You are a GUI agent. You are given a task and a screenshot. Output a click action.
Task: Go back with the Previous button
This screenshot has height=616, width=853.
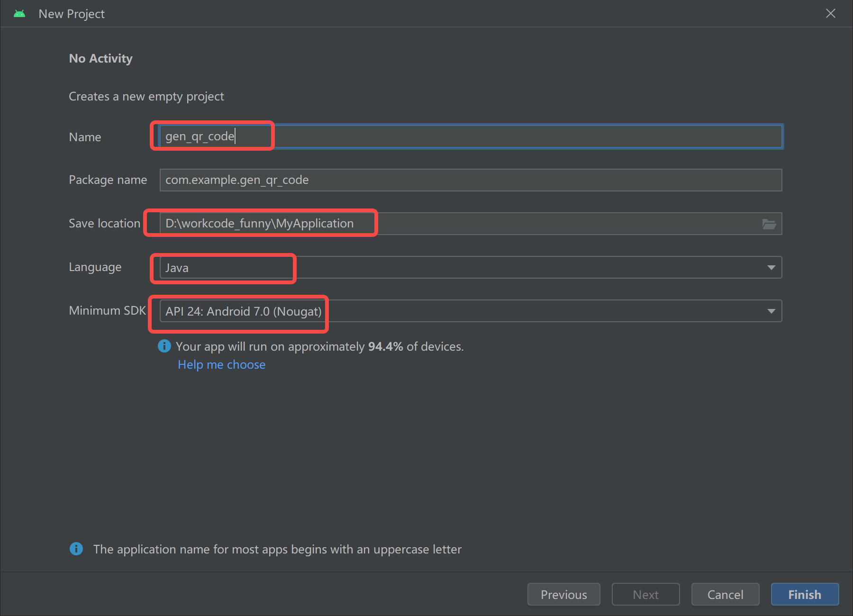[x=564, y=594]
